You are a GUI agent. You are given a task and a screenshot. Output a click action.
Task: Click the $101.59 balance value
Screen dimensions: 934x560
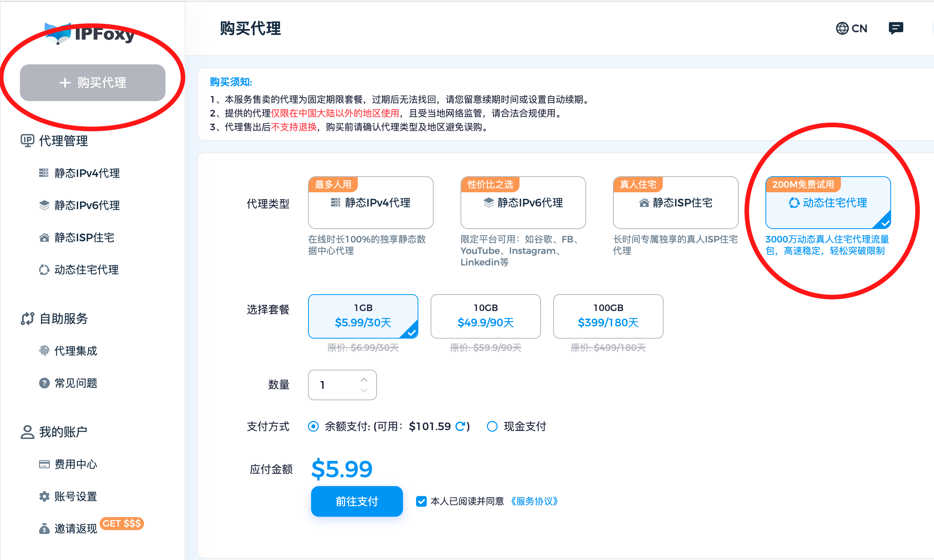(x=430, y=426)
